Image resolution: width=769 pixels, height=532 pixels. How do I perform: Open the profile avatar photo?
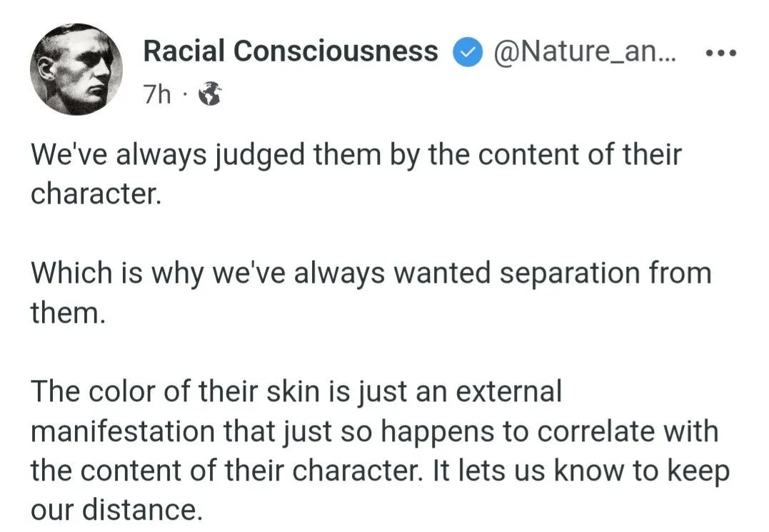(x=76, y=69)
